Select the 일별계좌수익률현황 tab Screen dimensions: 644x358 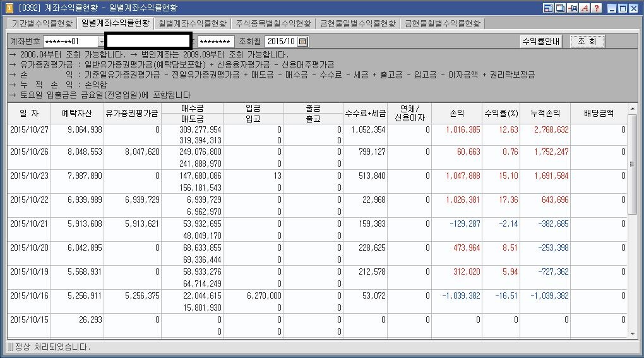click(x=116, y=23)
